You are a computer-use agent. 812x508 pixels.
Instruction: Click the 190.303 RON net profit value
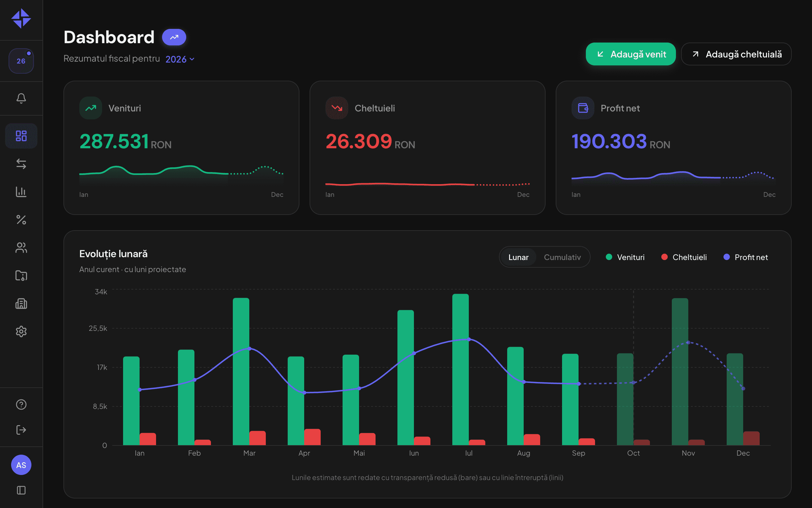click(x=621, y=141)
